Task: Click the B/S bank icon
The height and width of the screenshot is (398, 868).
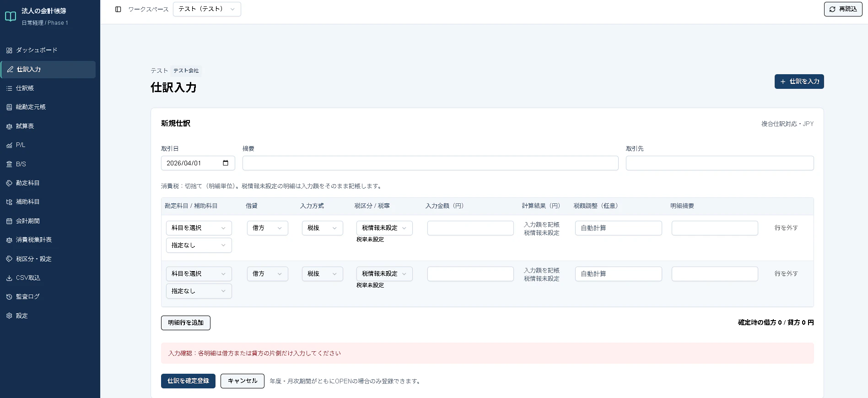Action: click(9, 164)
